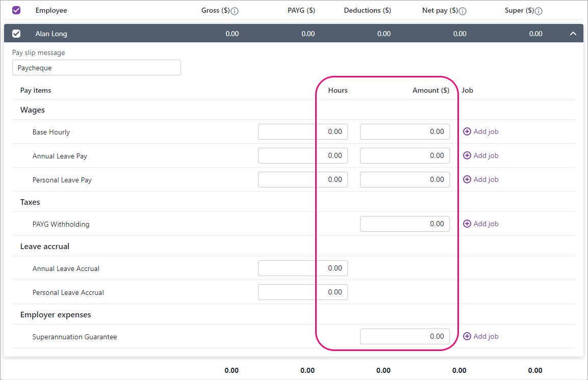Click the PAYG Withholding amount field

[404, 224]
